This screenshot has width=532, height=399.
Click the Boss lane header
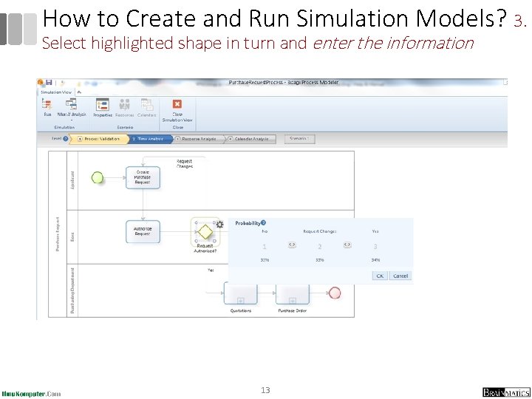pos(72,237)
